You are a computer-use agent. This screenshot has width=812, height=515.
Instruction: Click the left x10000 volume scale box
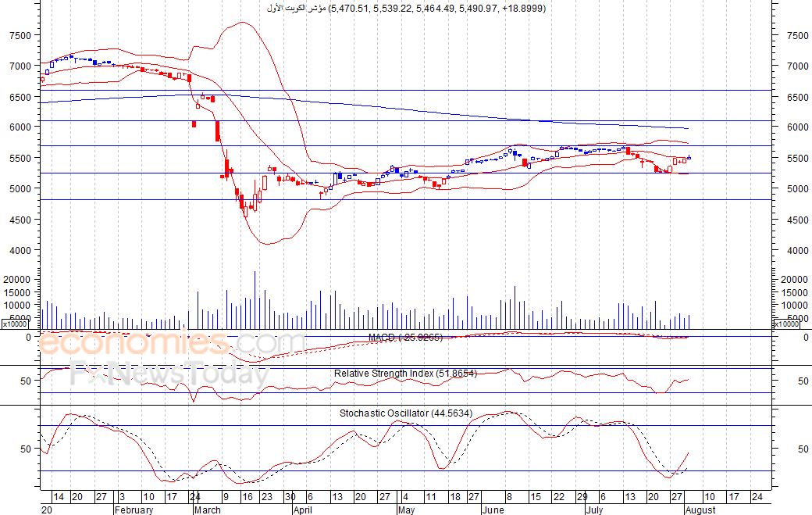15,324
